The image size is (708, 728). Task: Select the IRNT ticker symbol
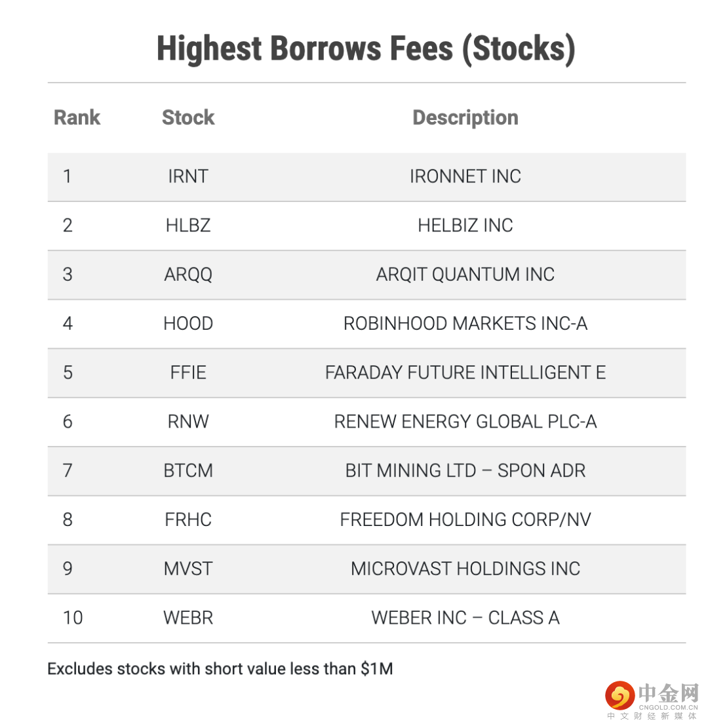(188, 176)
